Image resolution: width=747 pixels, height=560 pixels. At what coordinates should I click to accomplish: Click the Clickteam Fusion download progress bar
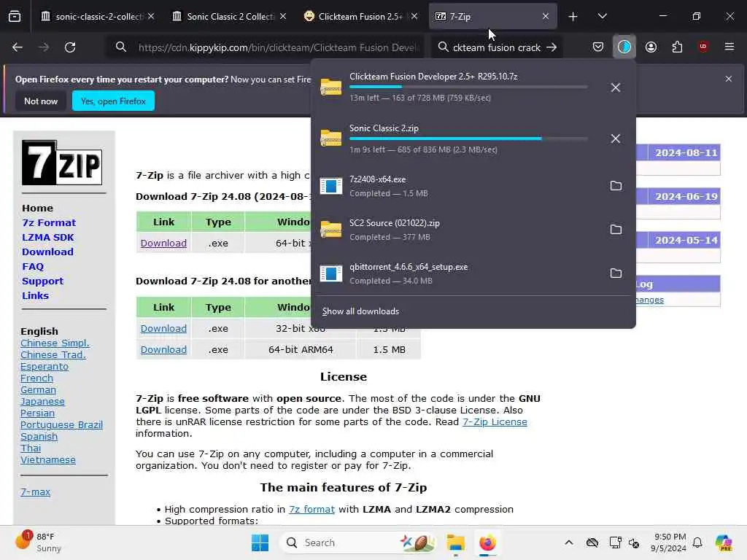pyautogui.click(x=468, y=87)
